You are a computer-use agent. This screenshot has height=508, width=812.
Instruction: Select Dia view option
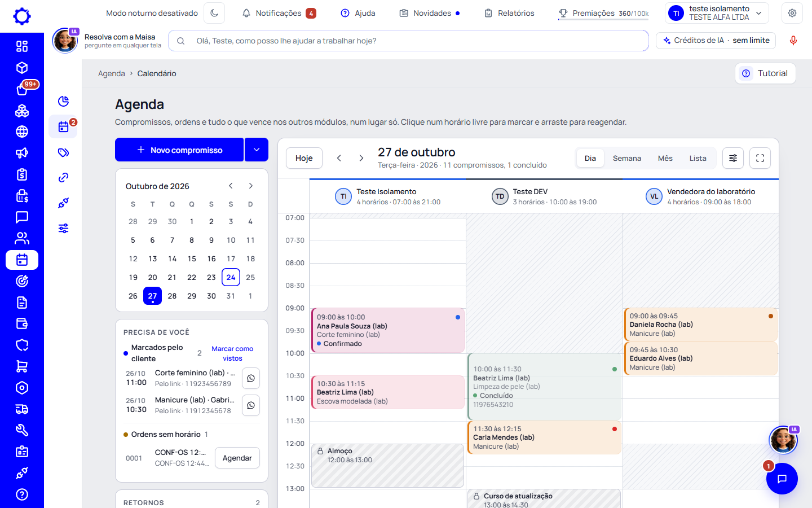coord(590,158)
